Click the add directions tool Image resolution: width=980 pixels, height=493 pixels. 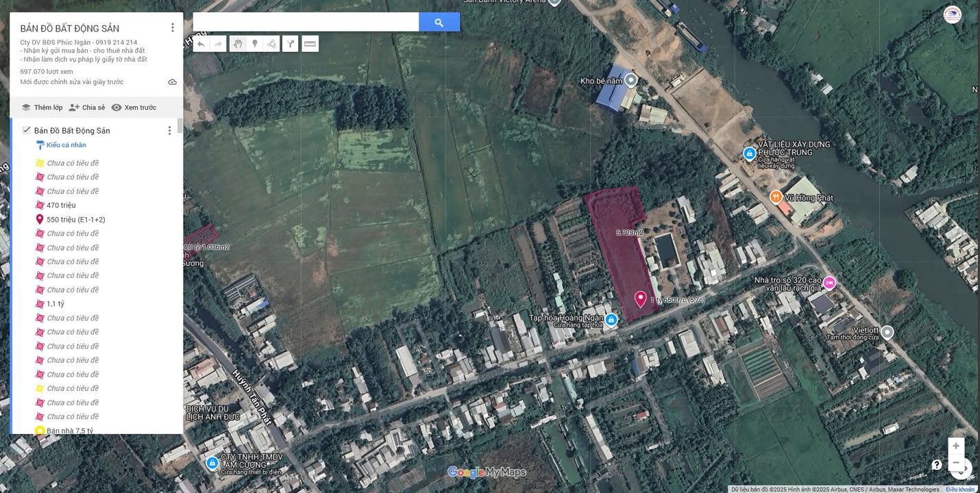(291, 44)
